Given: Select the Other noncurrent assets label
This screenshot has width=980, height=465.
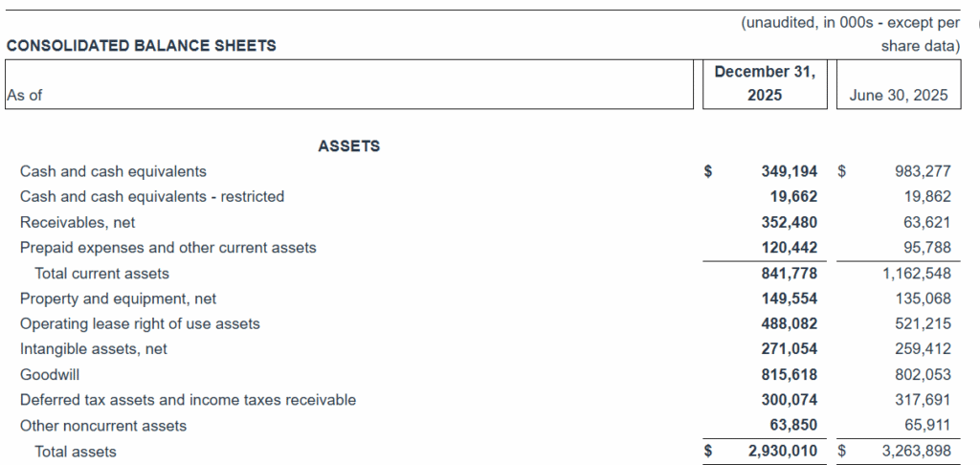Looking at the screenshot, I should point(103,426).
